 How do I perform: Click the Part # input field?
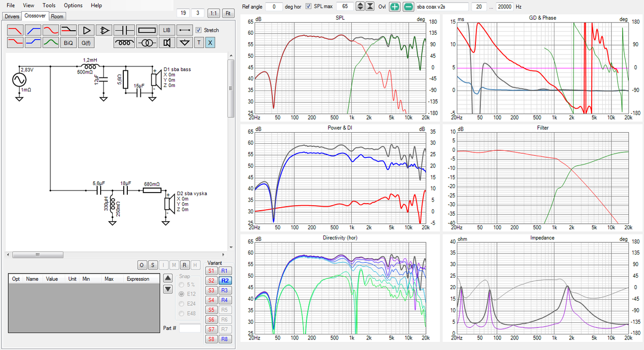(x=190, y=328)
